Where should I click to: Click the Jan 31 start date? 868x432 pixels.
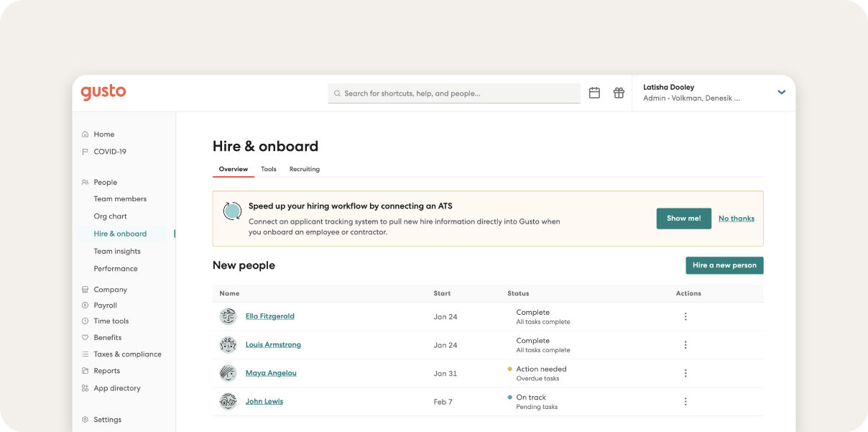pos(445,374)
